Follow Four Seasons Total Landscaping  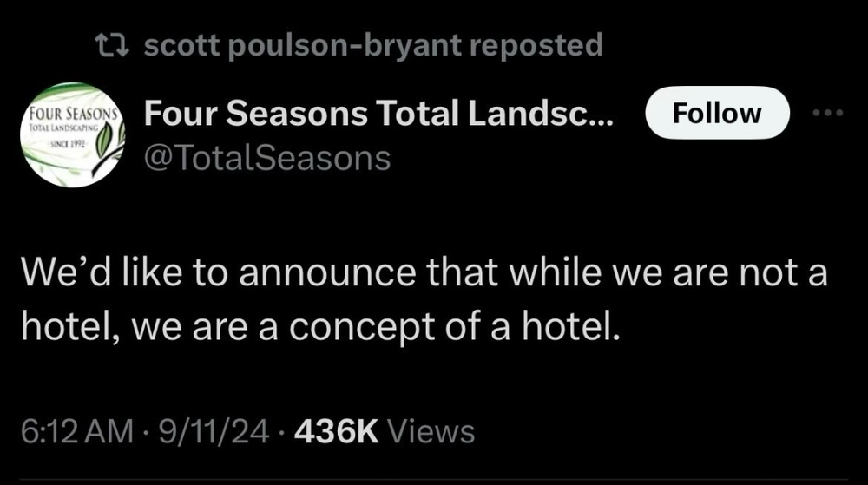717,113
